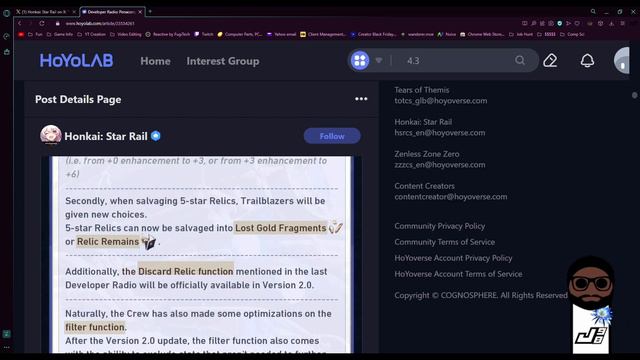Click the browser back arrow
640x360 pixels.
[x=20, y=23]
